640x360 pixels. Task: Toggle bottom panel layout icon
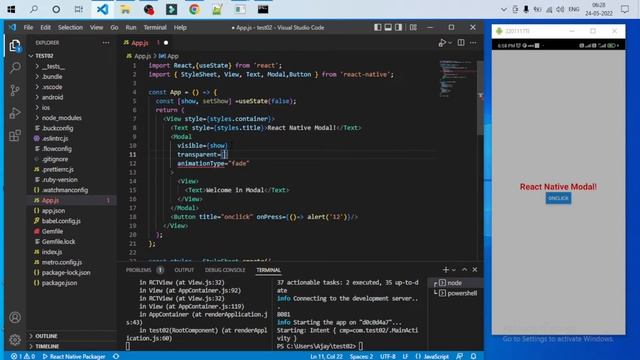tap(388, 27)
